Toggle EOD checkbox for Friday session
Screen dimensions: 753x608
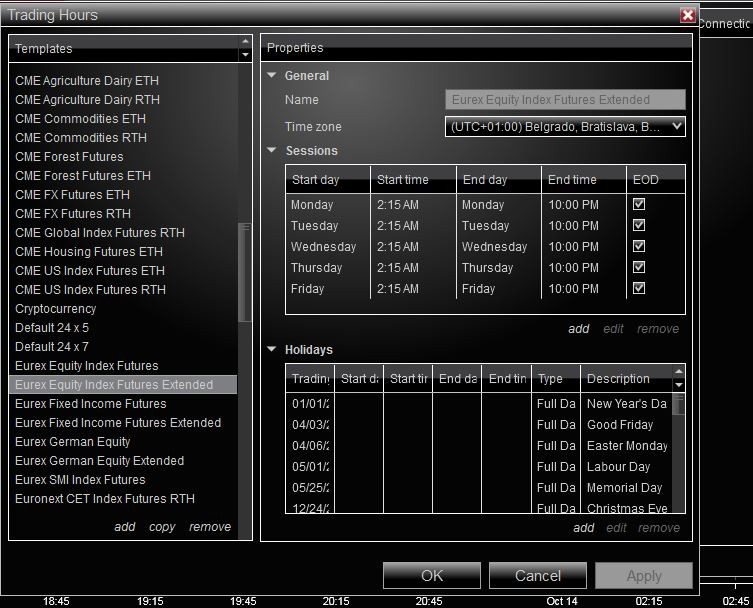[x=639, y=288]
